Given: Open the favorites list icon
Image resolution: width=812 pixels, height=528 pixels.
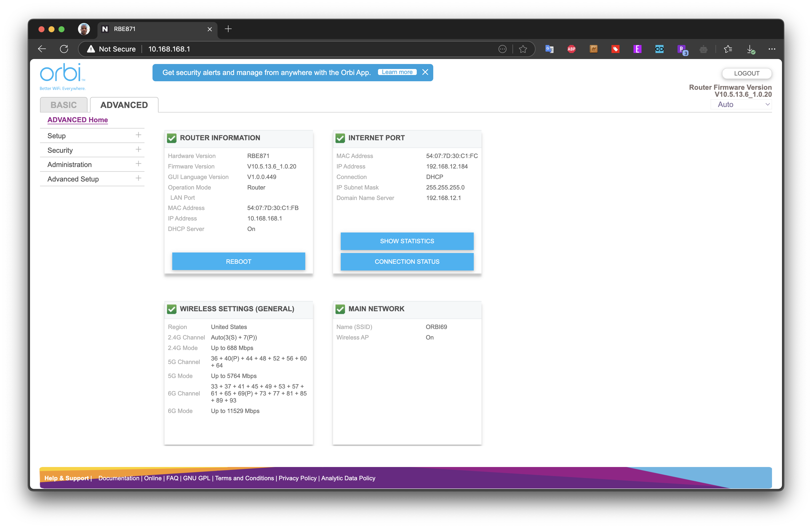Looking at the screenshot, I should pyautogui.click(x=728, y=49).
